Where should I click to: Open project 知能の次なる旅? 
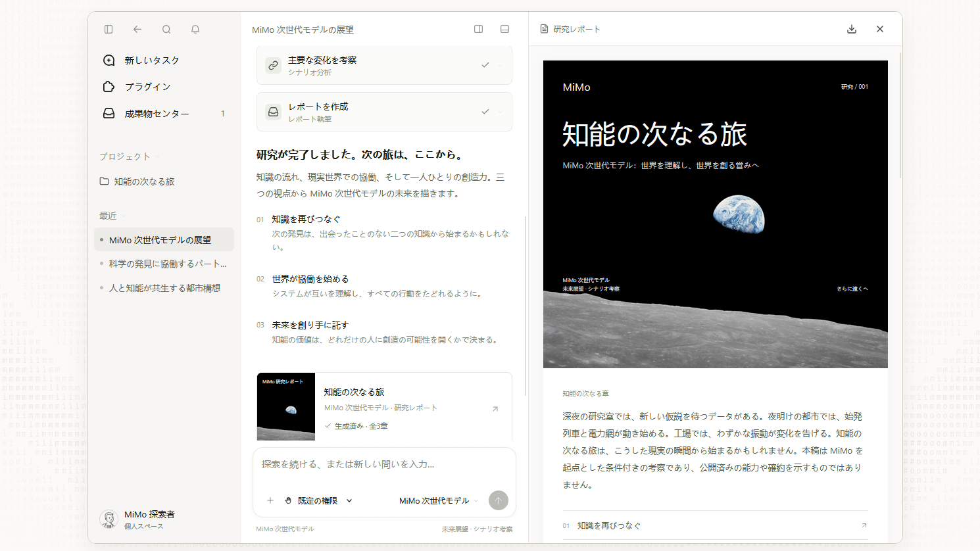(x=164, y=181)
